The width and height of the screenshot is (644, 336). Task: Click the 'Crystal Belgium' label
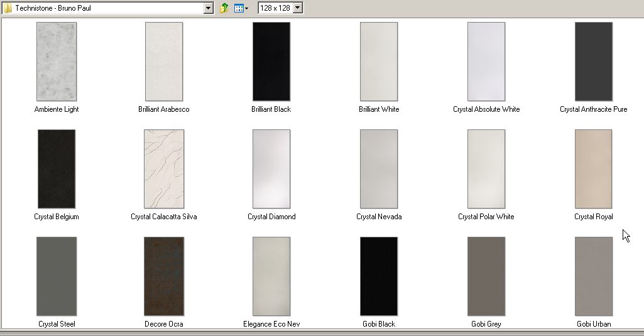57,217
